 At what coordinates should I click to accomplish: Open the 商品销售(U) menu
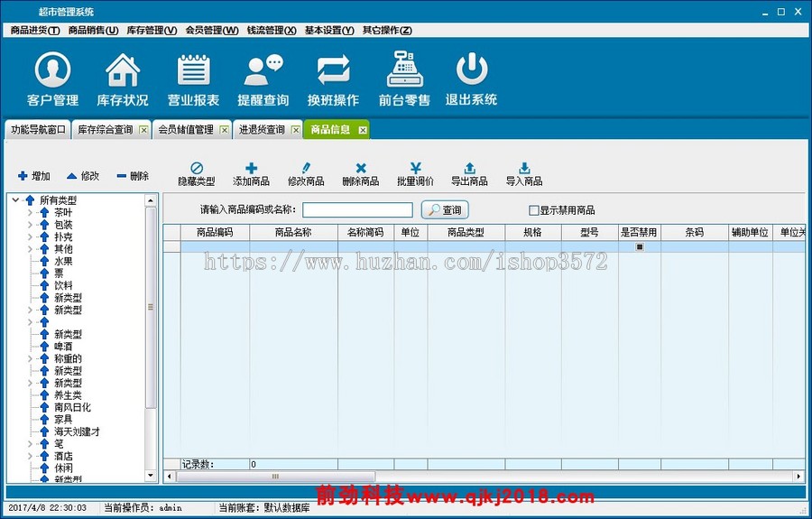93,31
